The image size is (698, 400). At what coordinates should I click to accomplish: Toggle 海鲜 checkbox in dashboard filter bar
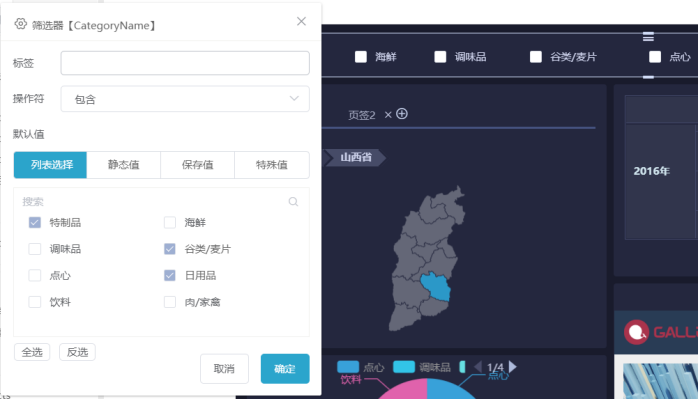click(x=361, y=57)
